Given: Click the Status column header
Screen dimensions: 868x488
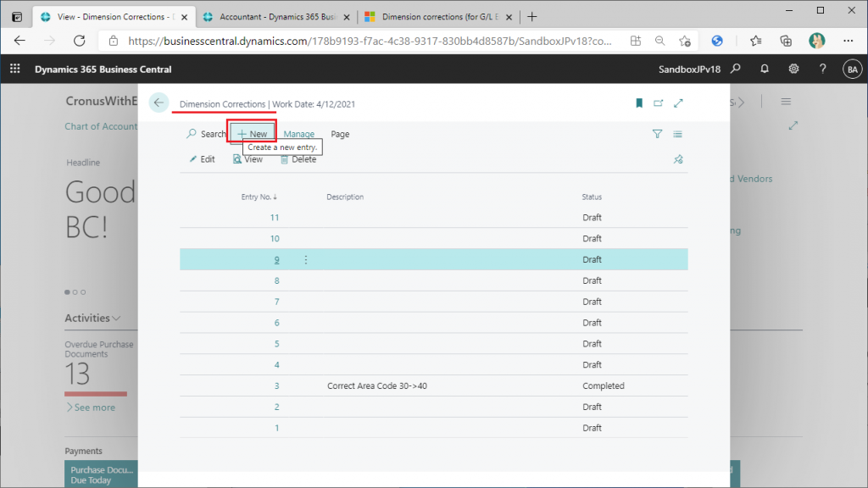Looking at the screenshot, I should pyautogui.click(x=592, y=197).
